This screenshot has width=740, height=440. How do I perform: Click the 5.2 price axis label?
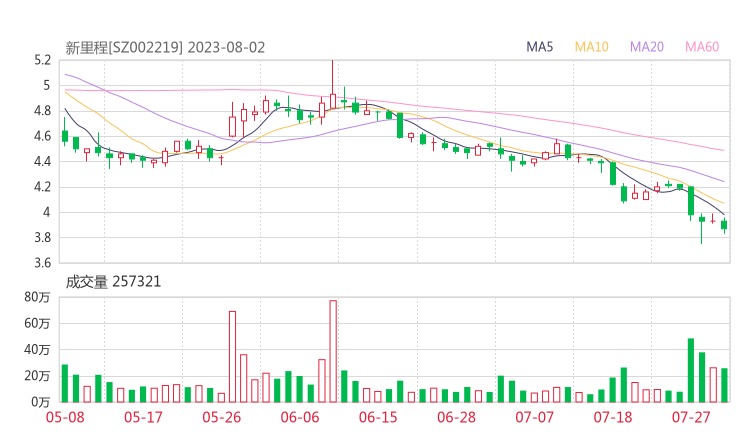[42, 60]
